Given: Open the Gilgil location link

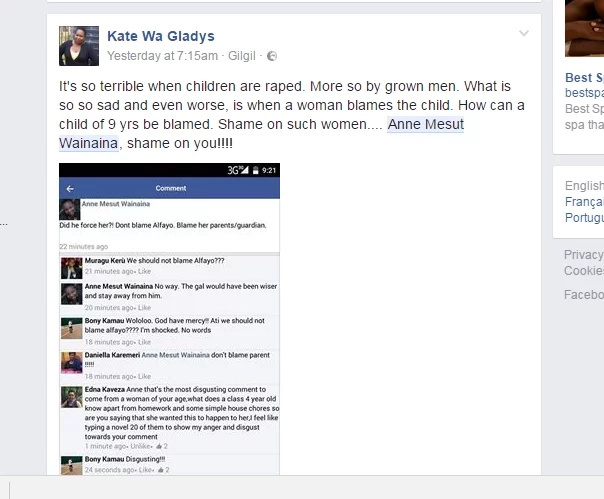Looking at the screenshot, I should pyautogui.click(x=242, y=56).
